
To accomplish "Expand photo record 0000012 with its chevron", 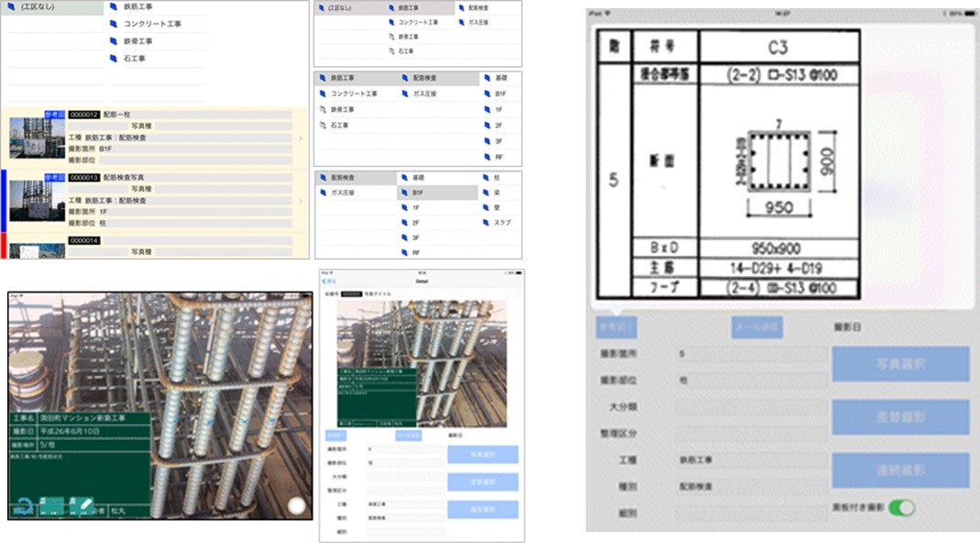I will pyautogui.click(x=301, y=139).
